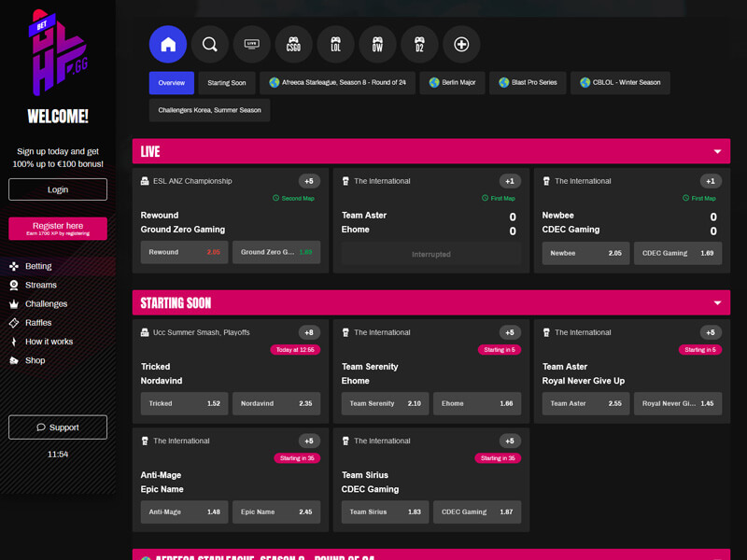Image resolution: width=747 pixels, height=560 pixels.
Task: Click the Today at 12:56 badge
Action: click(x=295, y=349)
